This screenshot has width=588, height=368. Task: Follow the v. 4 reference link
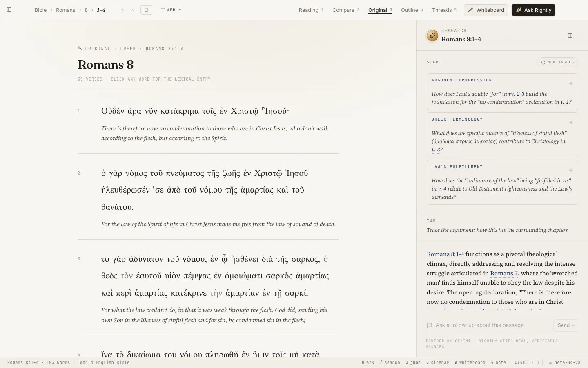tap(443, 188)
